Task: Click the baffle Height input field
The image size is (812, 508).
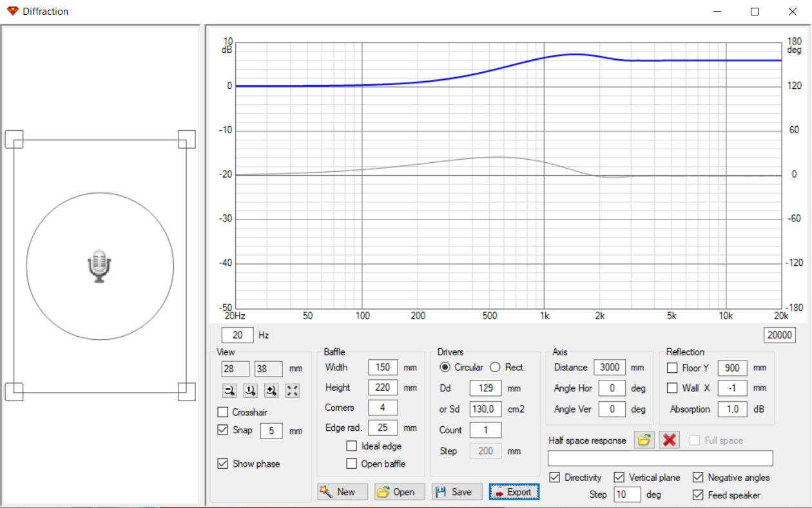Action: (383, 388)
